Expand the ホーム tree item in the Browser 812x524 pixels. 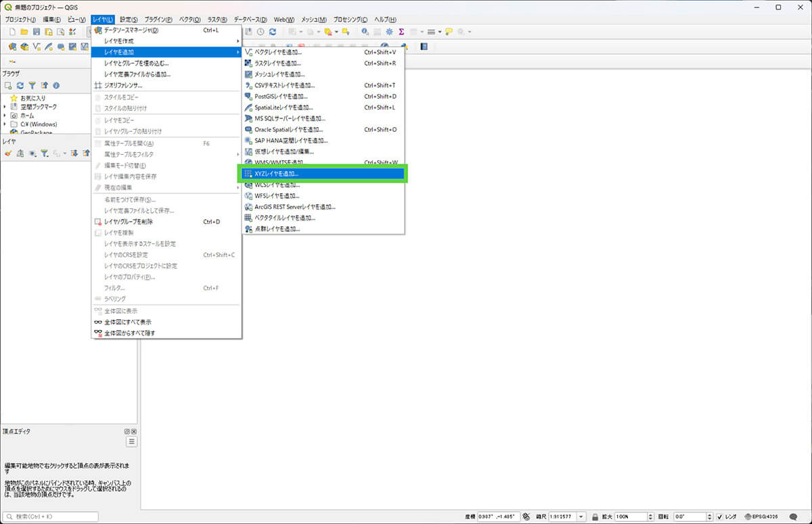click(5, 116)
